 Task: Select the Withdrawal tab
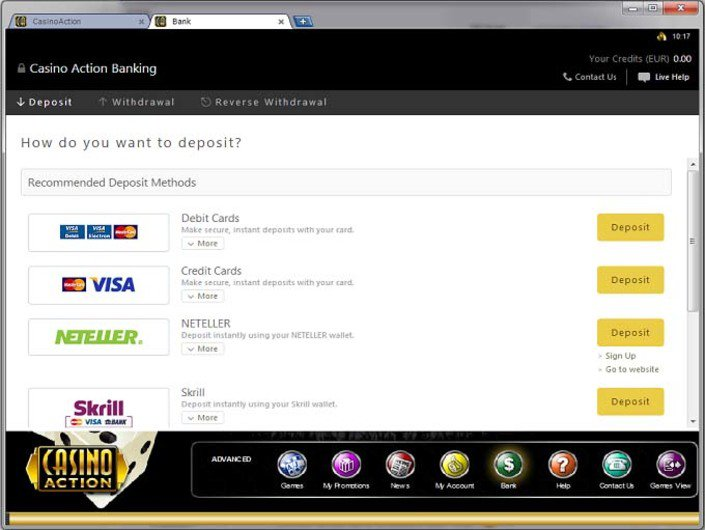[x=136, y=102]
